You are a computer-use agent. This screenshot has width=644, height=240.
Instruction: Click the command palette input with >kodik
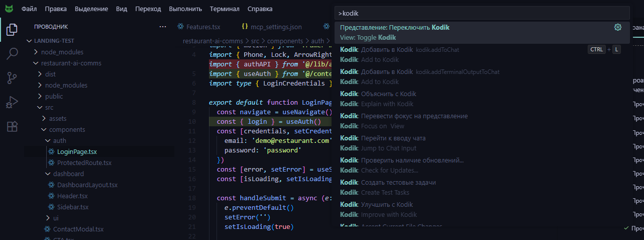[x=482, y=13]
